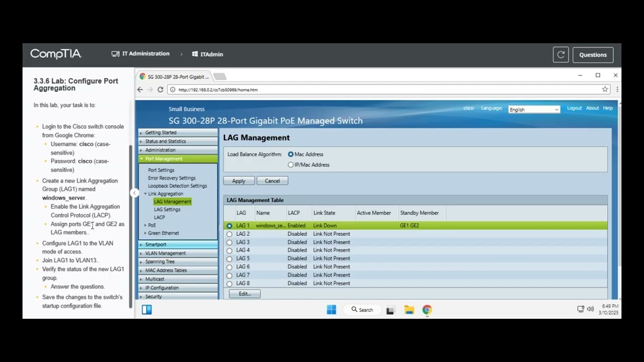The width and height of the screenshot is (644, 362).
Task: Click the Logout link
Action: tap(574, 108)
